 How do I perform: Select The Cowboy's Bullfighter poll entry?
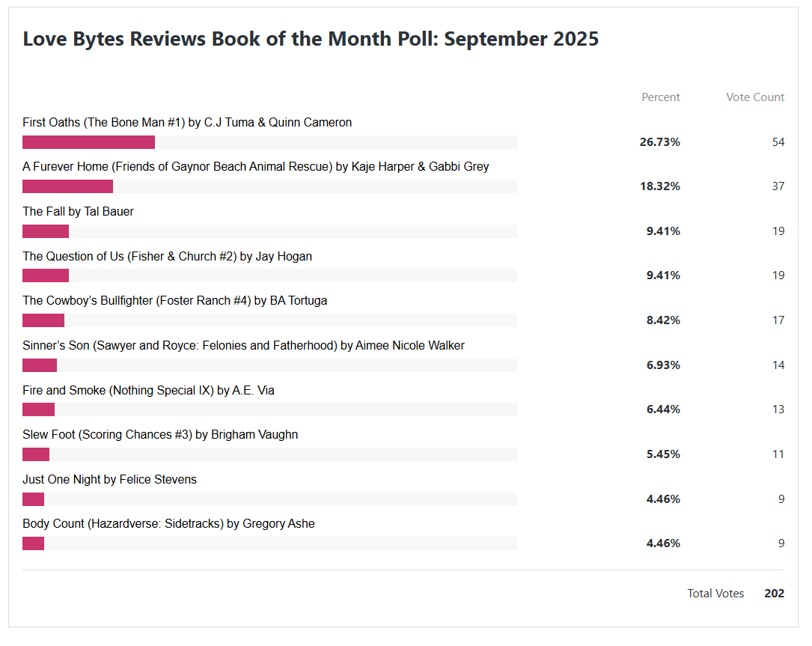174,301
